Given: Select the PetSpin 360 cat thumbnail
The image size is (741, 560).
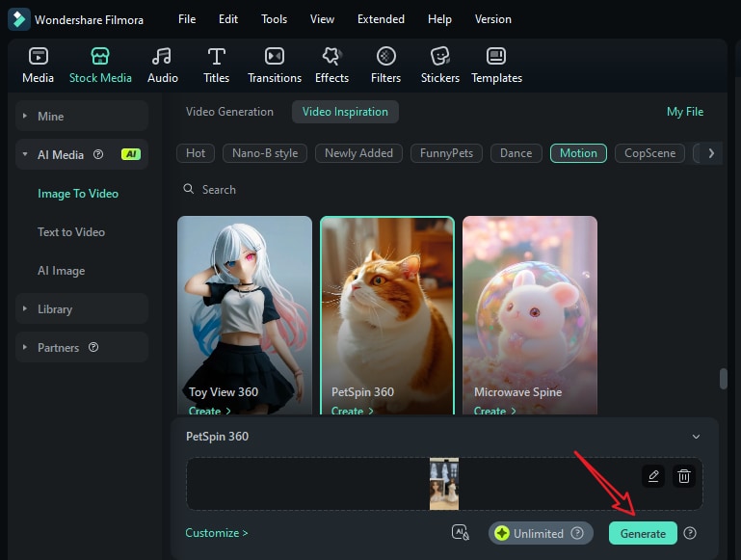Looking at the screenshot, I should point(387,315).
